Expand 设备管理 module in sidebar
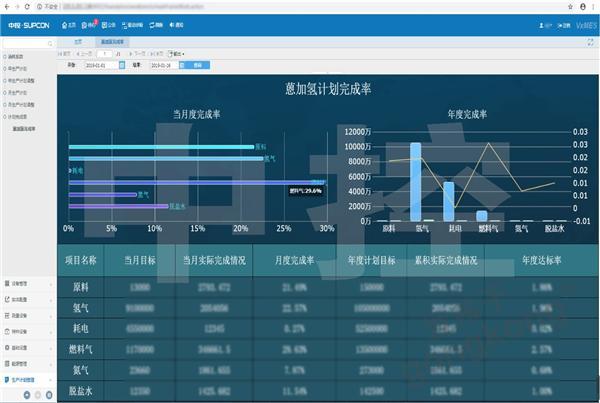600x403 pixels. (28, 284)
